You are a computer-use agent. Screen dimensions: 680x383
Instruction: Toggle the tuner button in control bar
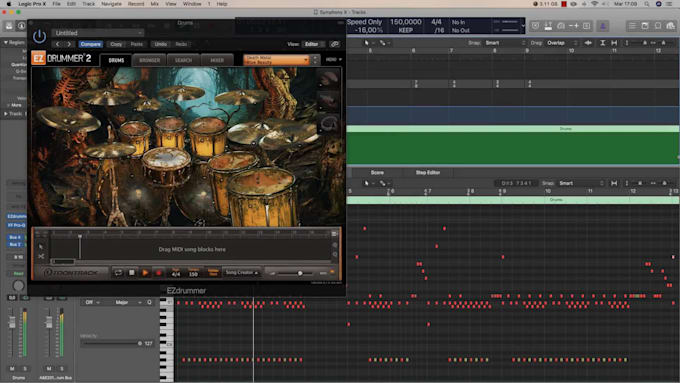[561, 26]
